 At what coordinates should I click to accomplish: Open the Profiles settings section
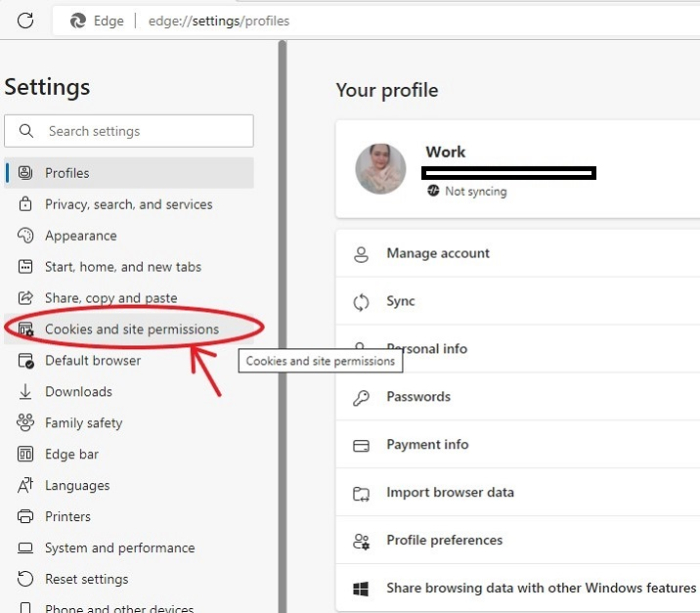tap(129, 173)
